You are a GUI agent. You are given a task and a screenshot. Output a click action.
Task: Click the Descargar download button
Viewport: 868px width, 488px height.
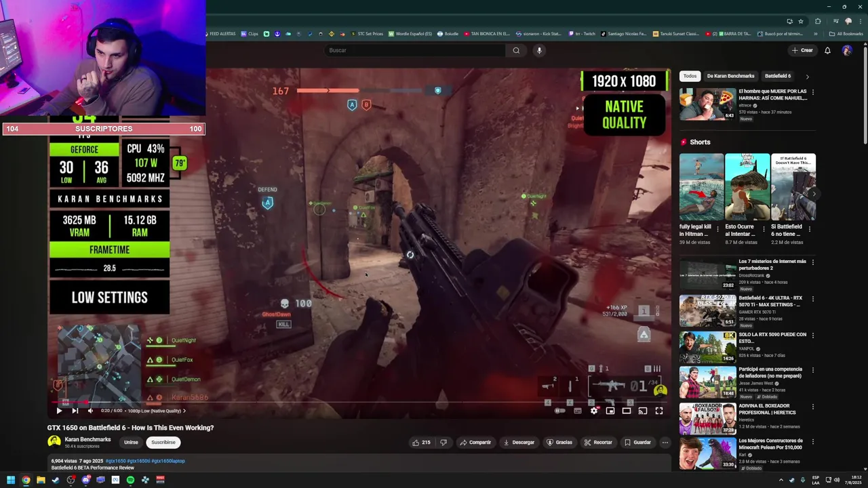(x=519, y=443)
